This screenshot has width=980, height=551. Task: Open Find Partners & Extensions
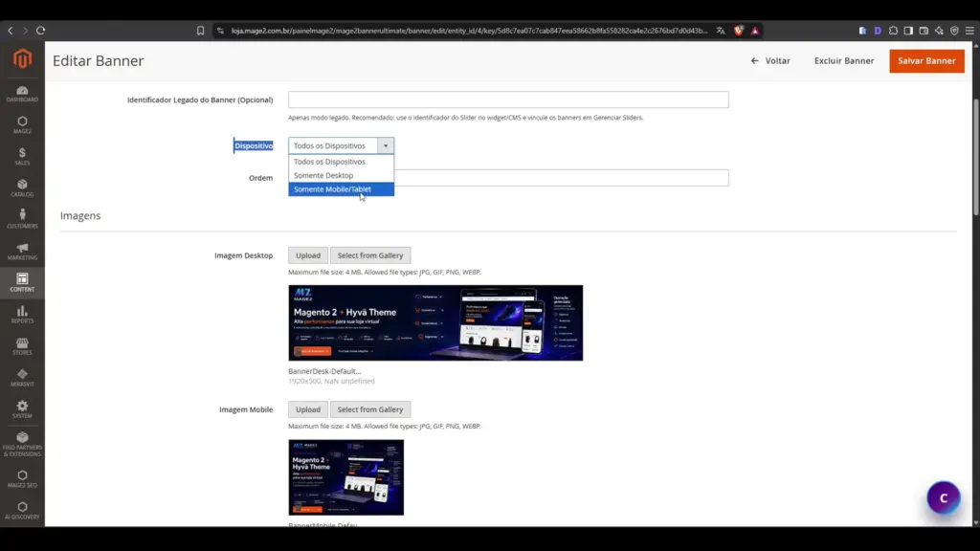[23, 444]
